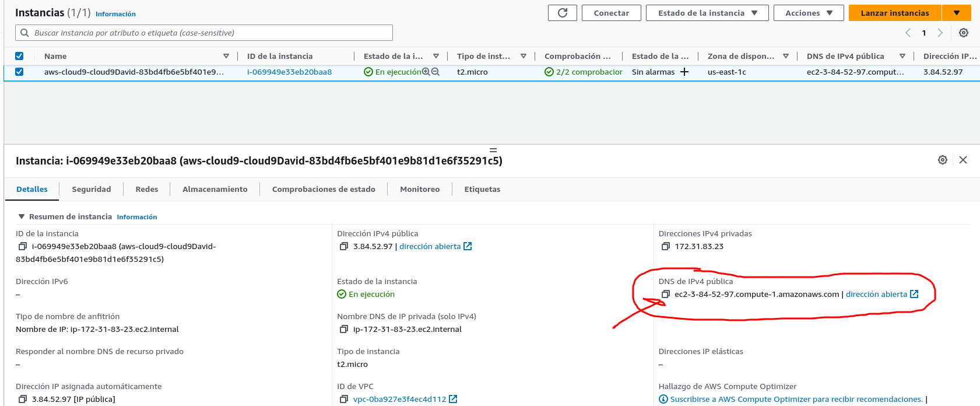Open the Almacenamiento tab
The image size is (980, 406).
coord(215,189)
